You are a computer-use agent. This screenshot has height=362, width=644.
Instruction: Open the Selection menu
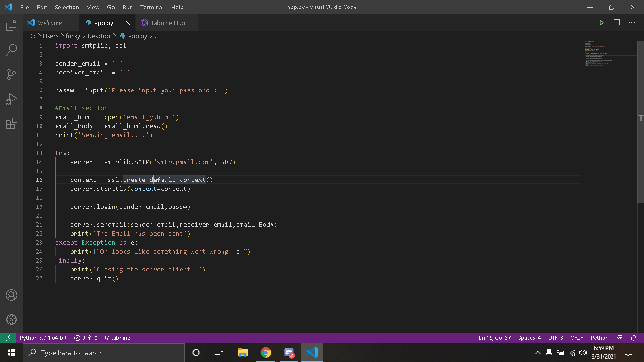tap(67, 7)
